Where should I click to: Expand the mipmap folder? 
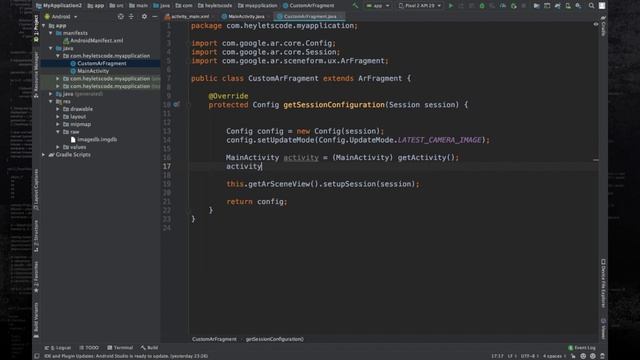[58, 124]
